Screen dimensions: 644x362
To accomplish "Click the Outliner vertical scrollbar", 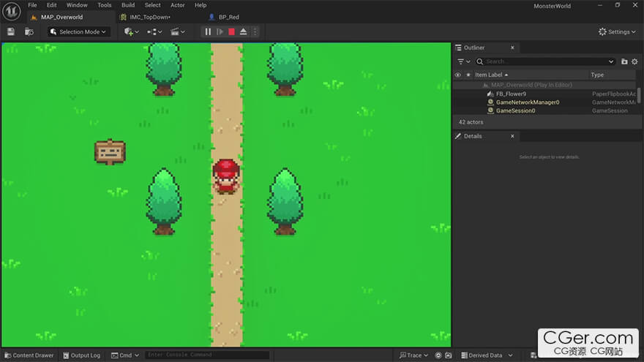I will 639,95.
